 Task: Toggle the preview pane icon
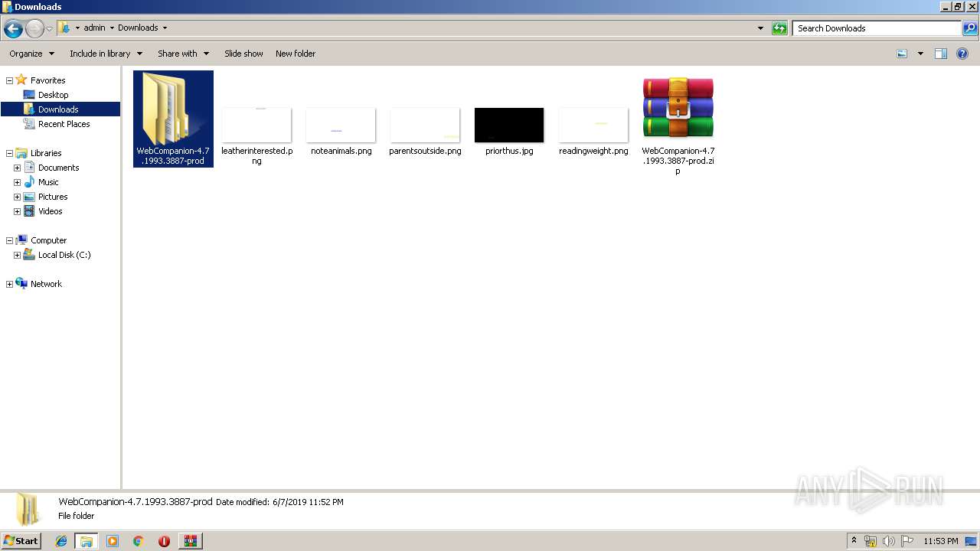941,54
